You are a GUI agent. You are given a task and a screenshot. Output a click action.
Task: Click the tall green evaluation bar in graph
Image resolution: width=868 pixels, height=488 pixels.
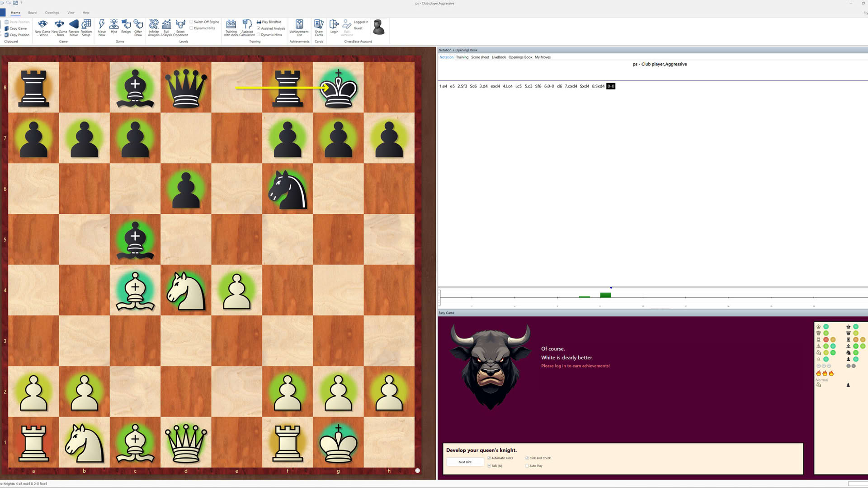pyautogui.click(x=605, y=295)
